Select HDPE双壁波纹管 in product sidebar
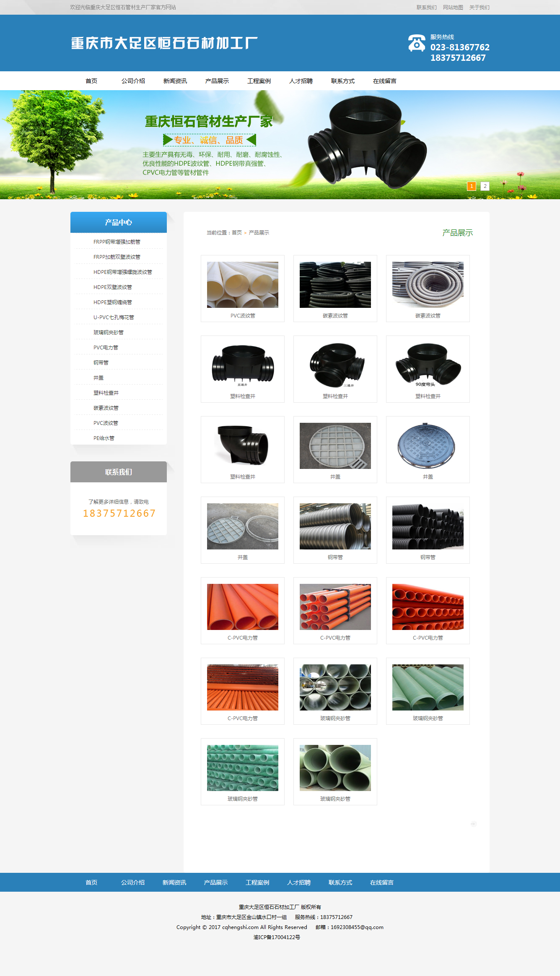Viewport: 560px width, 976px height. point(112,287)
